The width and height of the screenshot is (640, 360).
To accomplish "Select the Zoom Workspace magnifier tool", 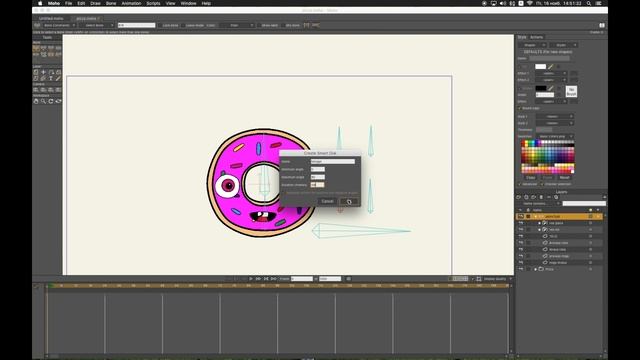I will 43,101.
